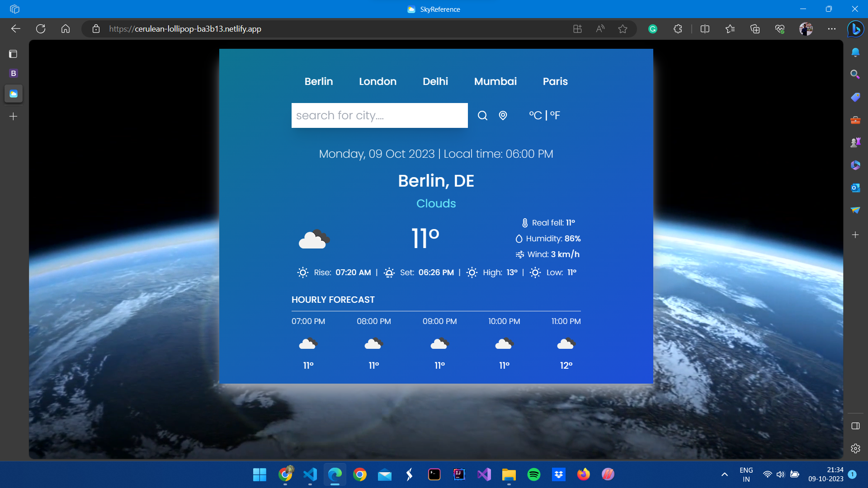868x488 pixels.
Task: Open the Tab actions menu at top left
Action: (x=13, y=54)
